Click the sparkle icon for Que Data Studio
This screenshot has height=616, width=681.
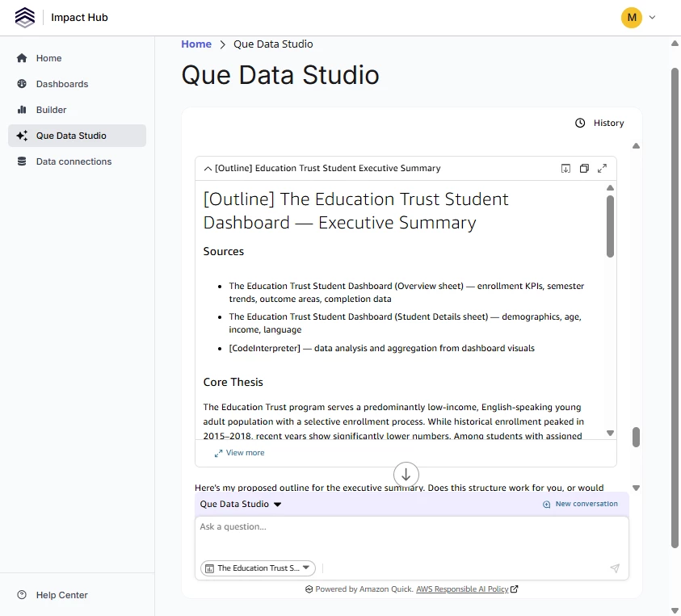tap(22, 136)
